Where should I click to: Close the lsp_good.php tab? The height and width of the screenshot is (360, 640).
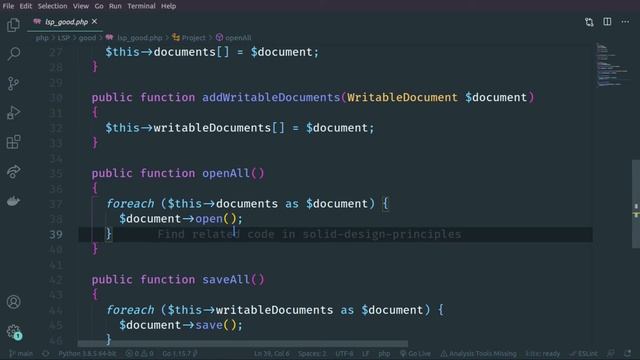tap(95, 22)
